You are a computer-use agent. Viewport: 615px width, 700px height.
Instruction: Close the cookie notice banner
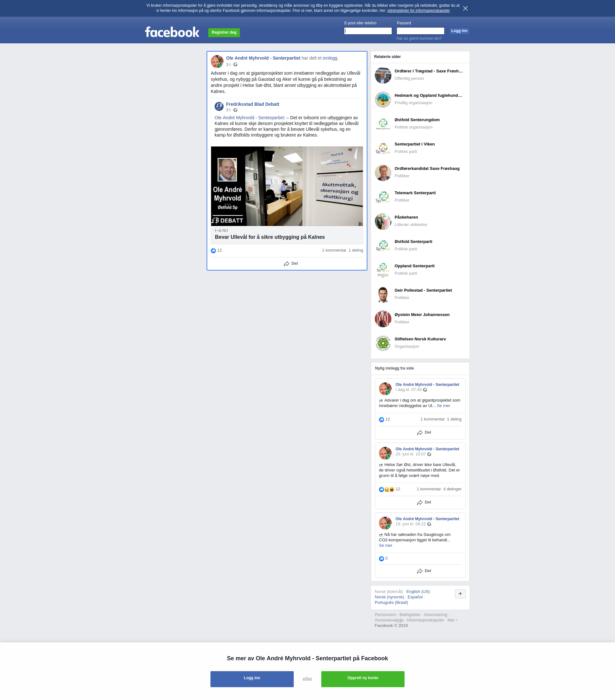pyautogui.click(x=465, y=8)
